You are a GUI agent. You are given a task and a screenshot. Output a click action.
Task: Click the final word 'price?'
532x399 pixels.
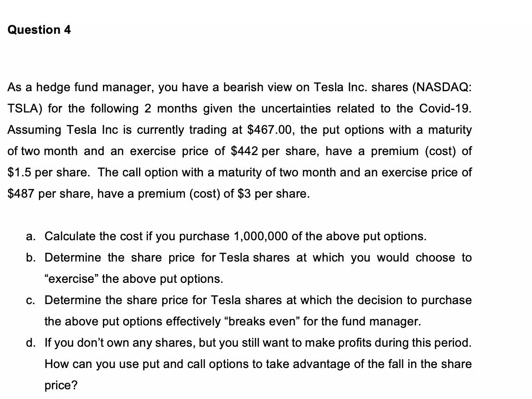point(61,386)
